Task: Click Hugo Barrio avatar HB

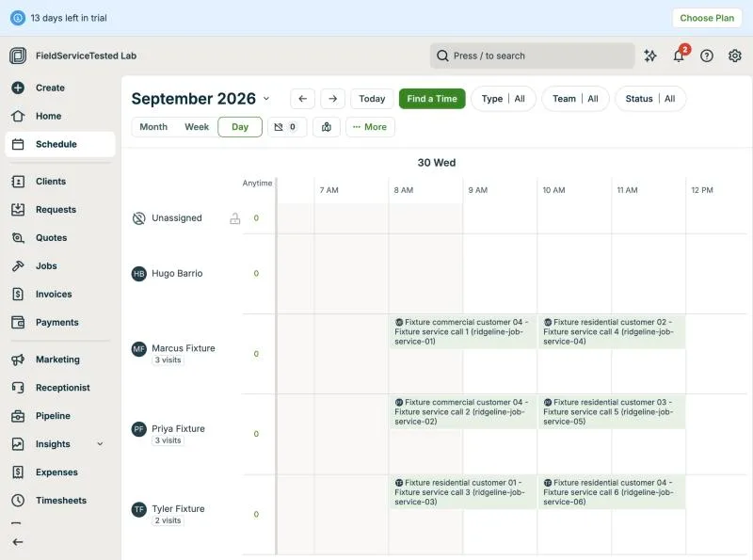Action: click(138, 274)
